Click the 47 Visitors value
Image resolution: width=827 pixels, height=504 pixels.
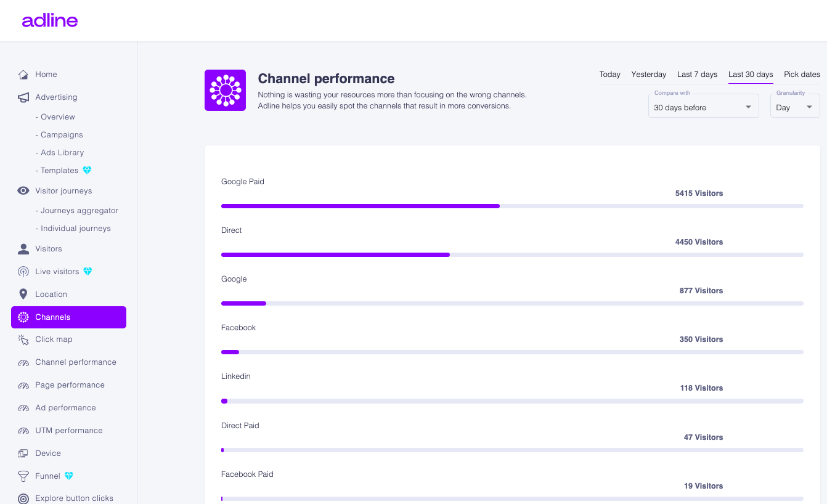tap(703, 437)
